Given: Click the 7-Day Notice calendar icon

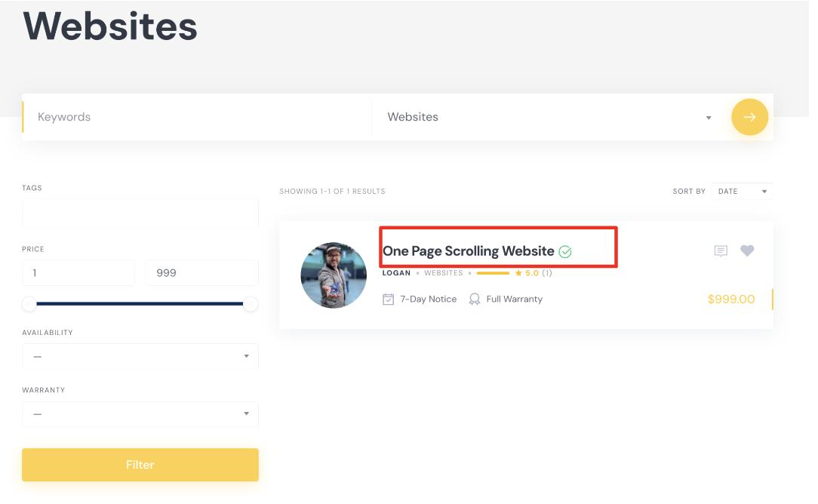Looking at the screenshot, I should point(388,299).
